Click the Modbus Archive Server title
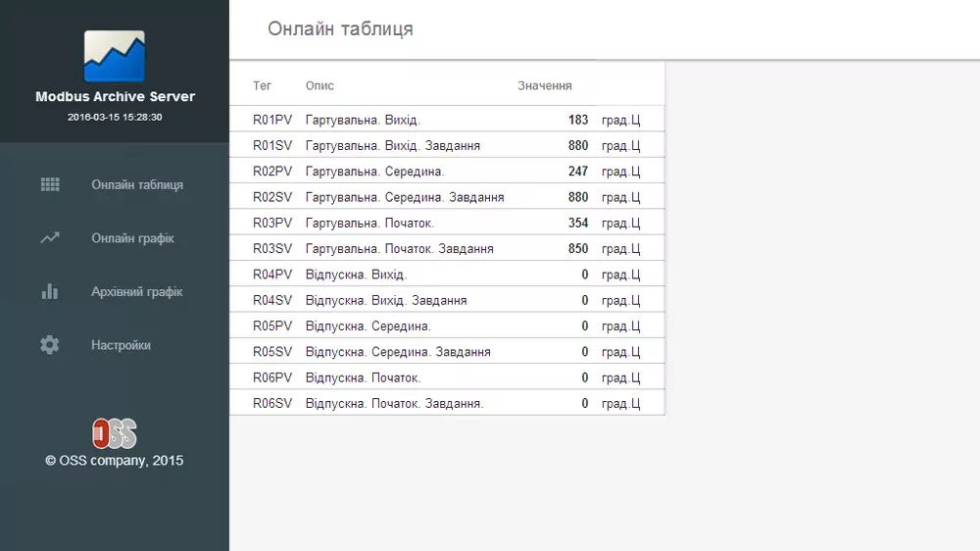Image resolution: width=980 pixels, height=551 pixels. pyautogui.click(x=115, y=96)
